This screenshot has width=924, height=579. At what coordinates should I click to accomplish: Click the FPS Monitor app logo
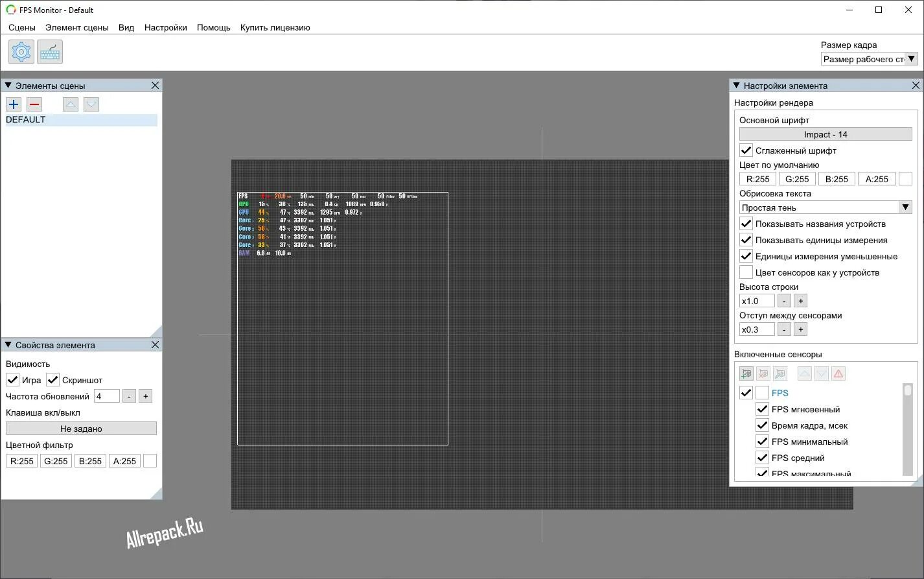pyautogui.click(x=10, y=10)
